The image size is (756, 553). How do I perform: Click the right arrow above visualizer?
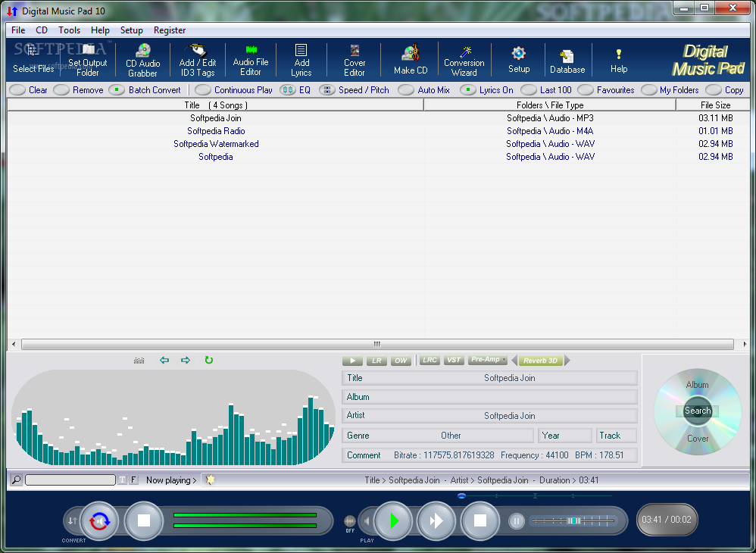(x=186, y=360)
